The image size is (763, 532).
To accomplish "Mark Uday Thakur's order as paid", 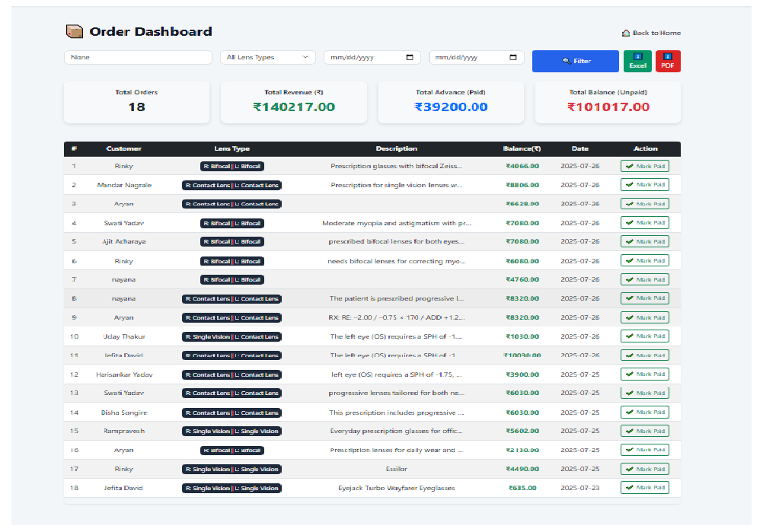I will pyautogui.click(x=644, y=336).
